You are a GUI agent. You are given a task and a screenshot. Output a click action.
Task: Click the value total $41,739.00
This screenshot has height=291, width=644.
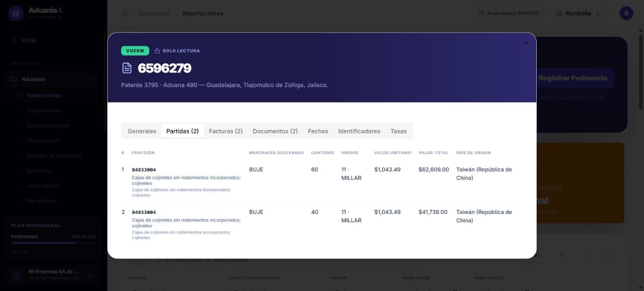[x=433, y=212]
